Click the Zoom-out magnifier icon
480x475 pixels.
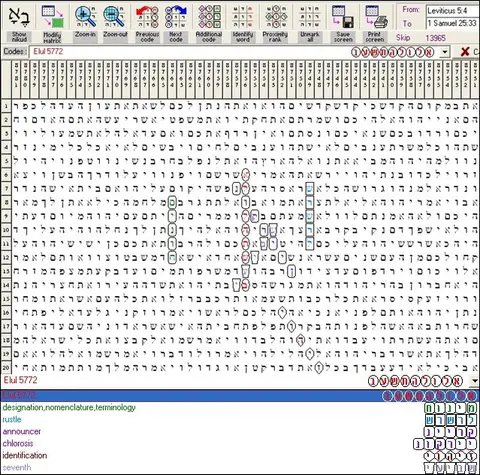(x=115, y=16)
